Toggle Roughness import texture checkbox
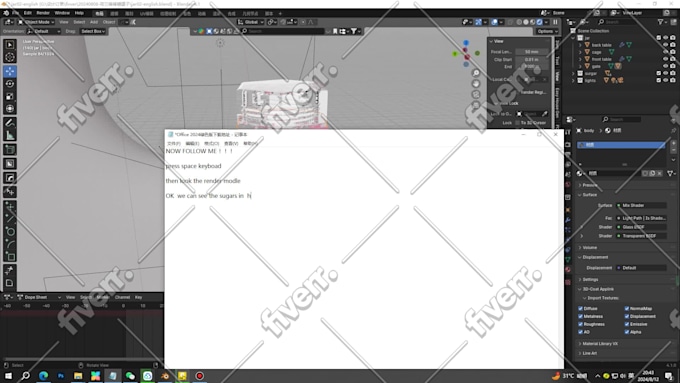This screenshot has width=680, height=383. pos(581,324)
